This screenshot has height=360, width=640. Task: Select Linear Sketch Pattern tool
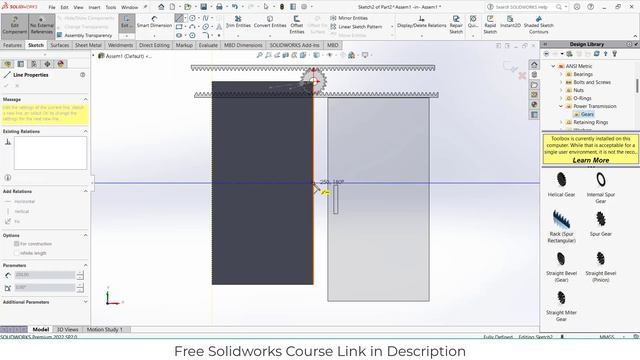click(356, 27)
